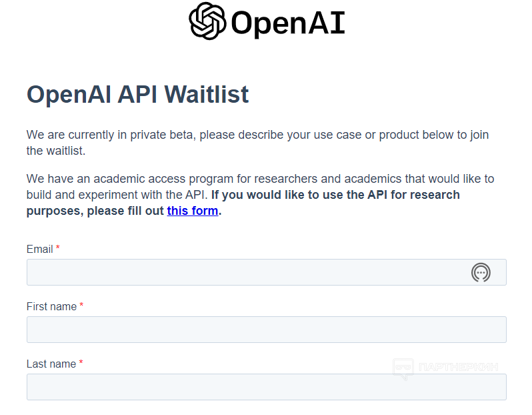Open the "this form" research link
Image resolution: width=532 pixels, height=415 pixels.
193,211
